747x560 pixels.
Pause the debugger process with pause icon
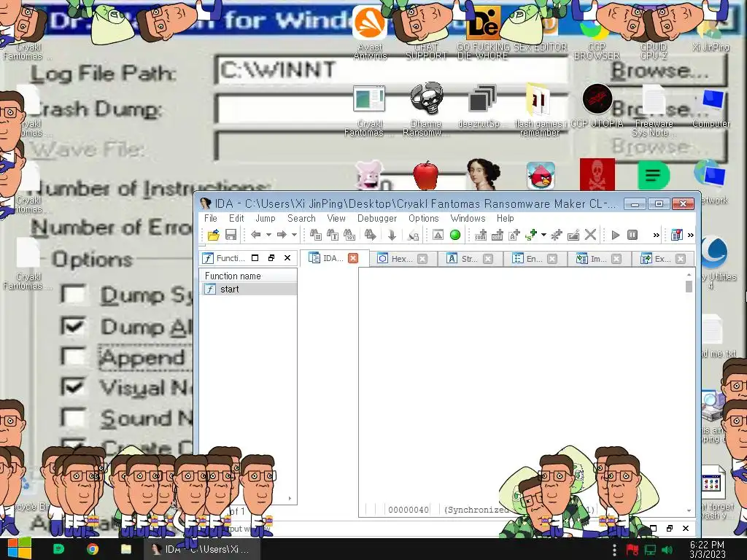pyautogui.click(x=632, y=235)
